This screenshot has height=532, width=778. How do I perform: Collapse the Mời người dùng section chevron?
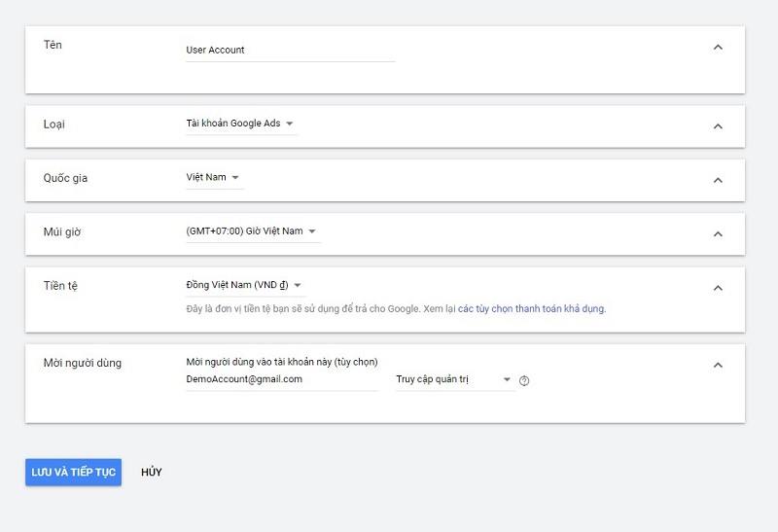718,366
